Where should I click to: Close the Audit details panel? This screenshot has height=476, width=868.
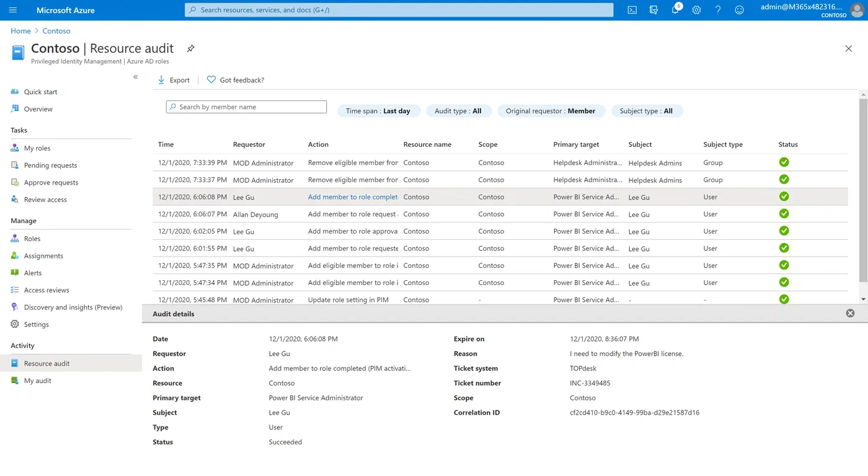tap(850, 313)
